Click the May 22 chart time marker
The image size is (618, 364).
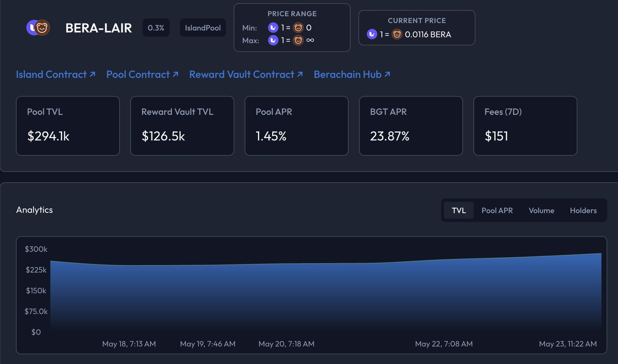pos(444,344)
